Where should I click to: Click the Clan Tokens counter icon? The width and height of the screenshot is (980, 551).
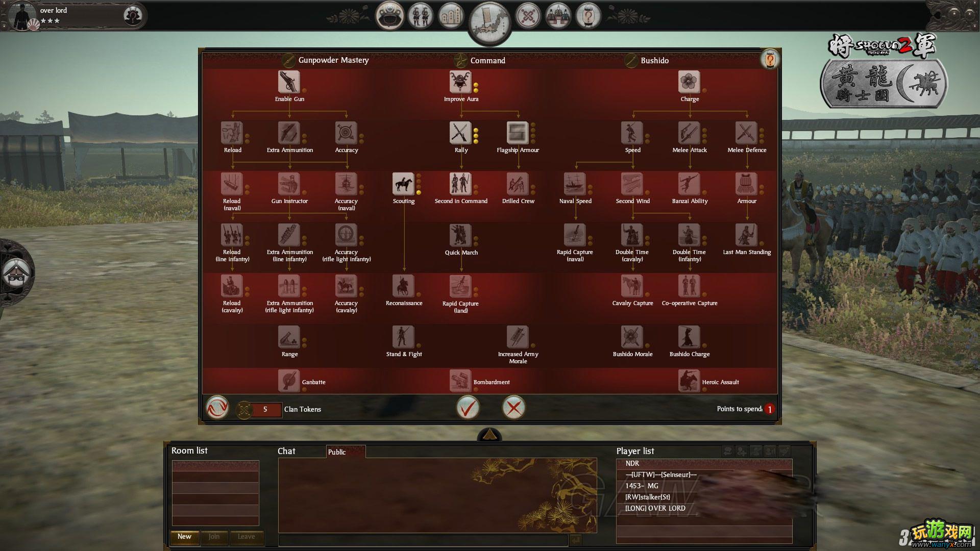244,409
